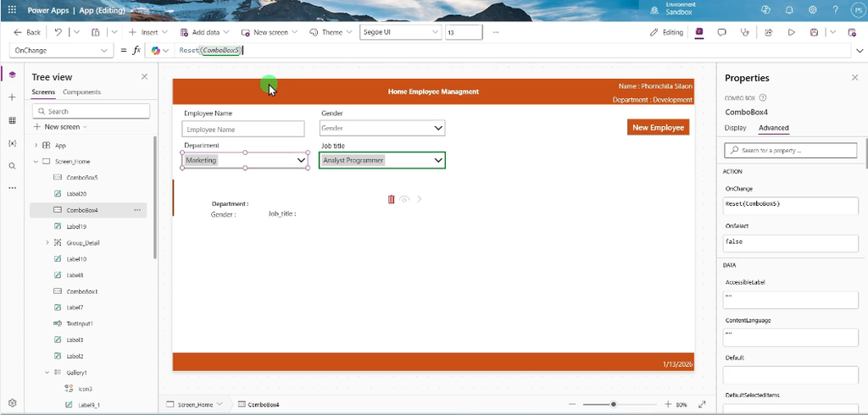Click the Editing mode button

pos(667,33)
